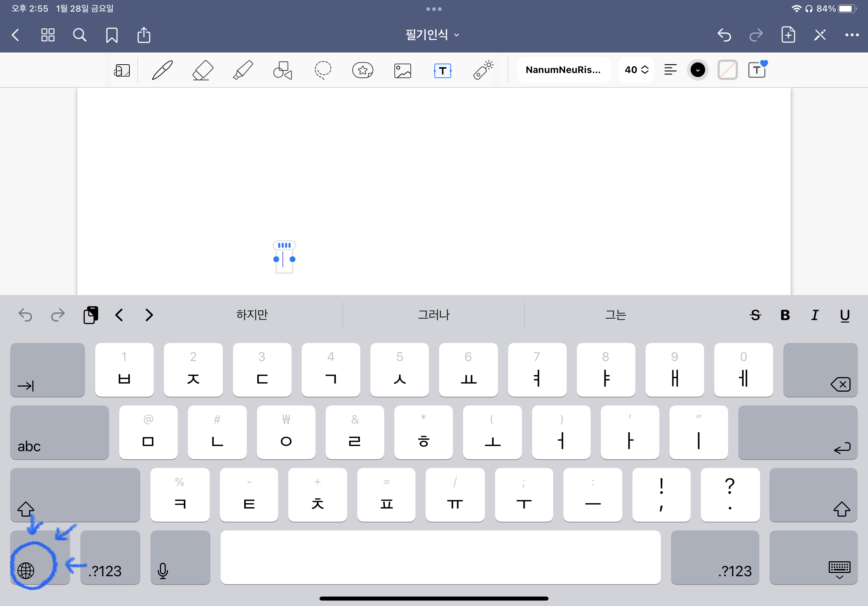The image size is (868, 606).
Task: Open the black text color swatch
Action: pyautogui.click(x=698, y=70)
